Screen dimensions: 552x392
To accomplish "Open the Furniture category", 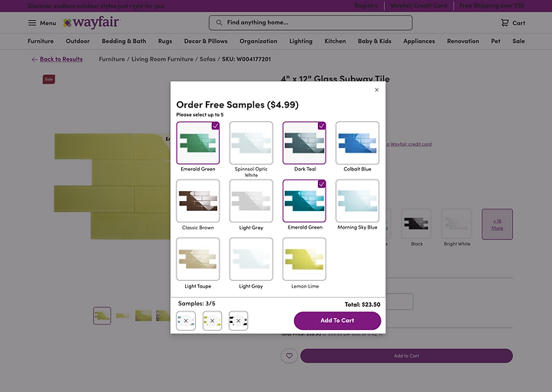I will 41,41.
